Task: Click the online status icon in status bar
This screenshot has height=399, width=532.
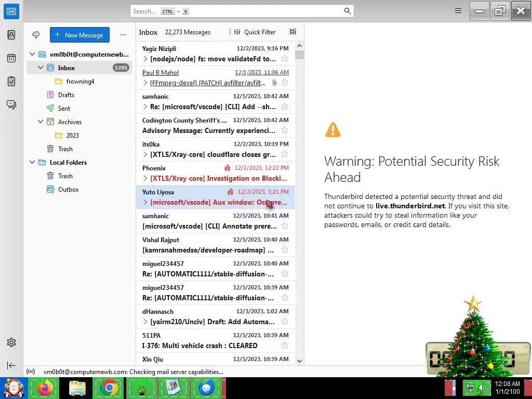Action: [31, 371]
